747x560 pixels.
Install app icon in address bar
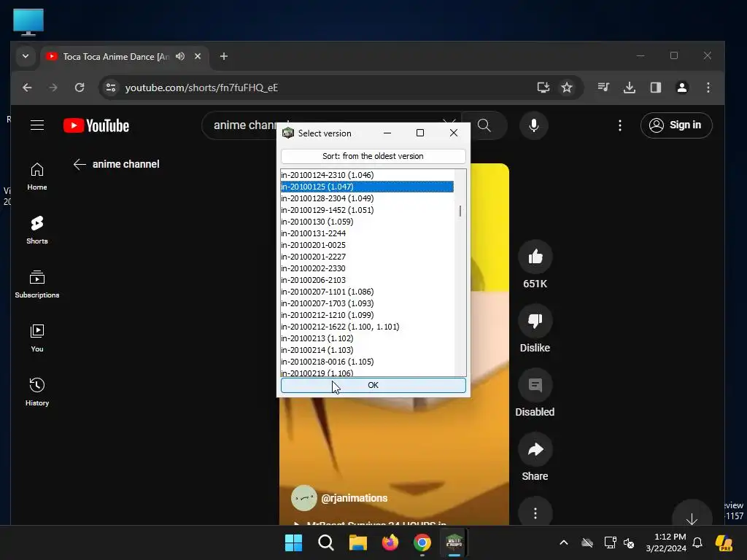[543, 87]
